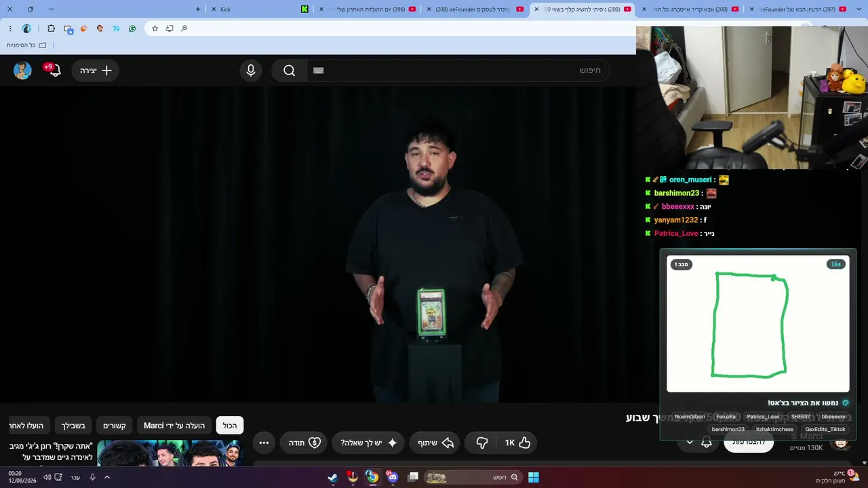
Task: Like the video with thumbs up
Action: [517, 443]
